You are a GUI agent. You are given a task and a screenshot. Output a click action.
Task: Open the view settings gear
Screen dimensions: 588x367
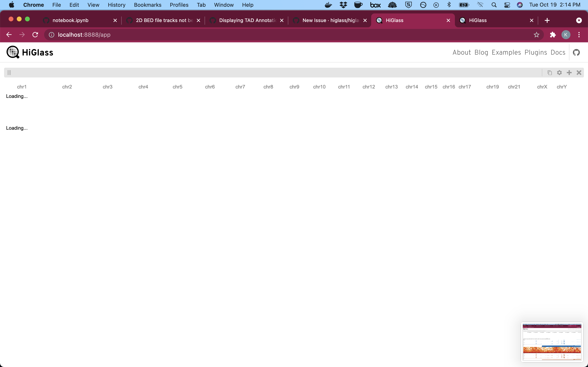559,72
